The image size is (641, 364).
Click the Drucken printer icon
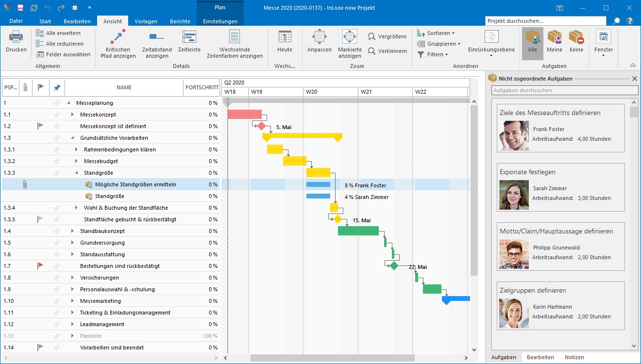(x=16, y=37)
